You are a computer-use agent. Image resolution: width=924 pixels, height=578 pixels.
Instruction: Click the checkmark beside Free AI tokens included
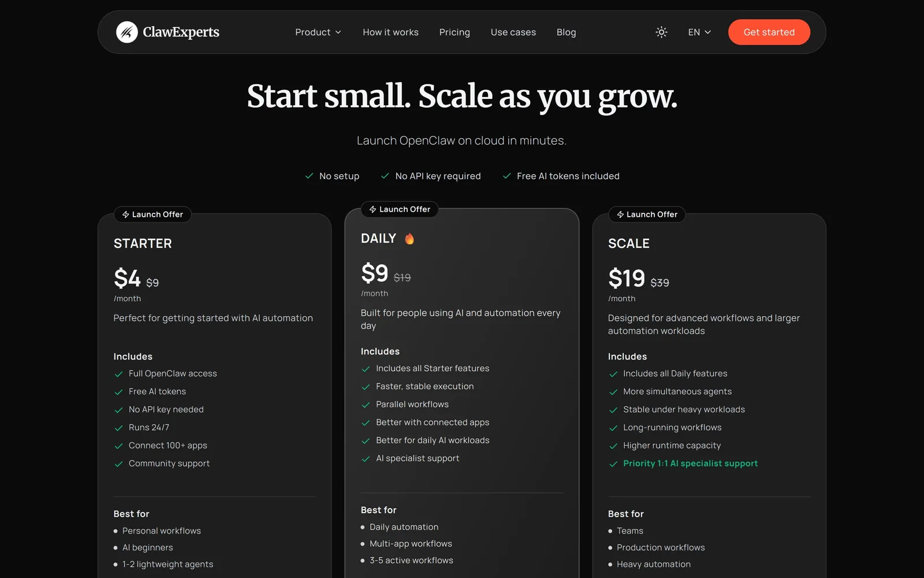click(x=506, y=176)
